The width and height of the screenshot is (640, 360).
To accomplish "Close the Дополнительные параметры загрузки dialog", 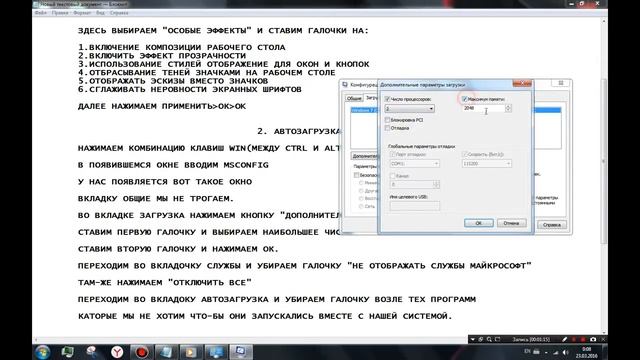I will (522, 84).
